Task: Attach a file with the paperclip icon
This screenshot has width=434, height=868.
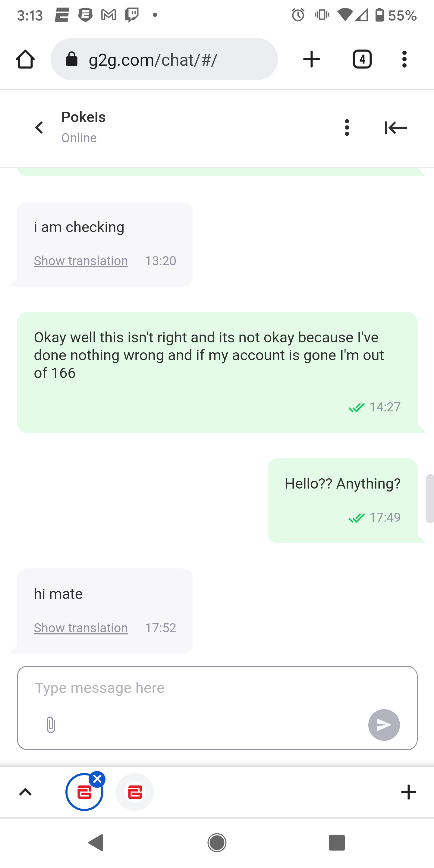Action: 51,725
